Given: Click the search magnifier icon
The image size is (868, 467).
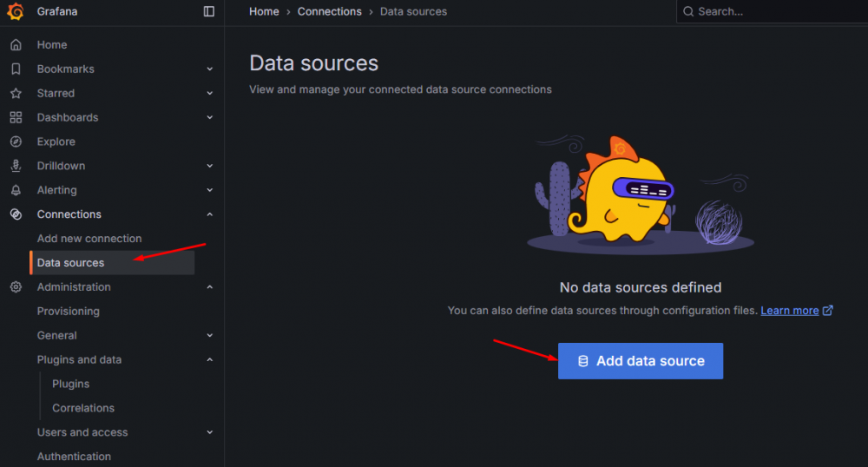Looking at the screenshot, I should (688, 11).
